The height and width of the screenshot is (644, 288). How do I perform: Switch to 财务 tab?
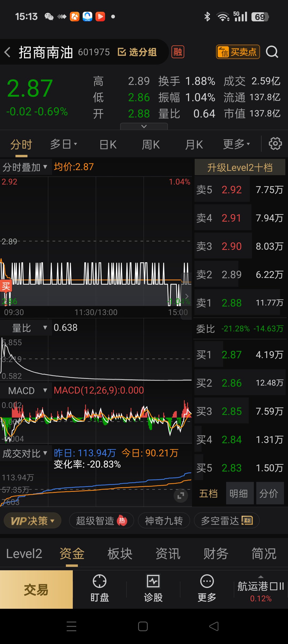click(216, 554)
